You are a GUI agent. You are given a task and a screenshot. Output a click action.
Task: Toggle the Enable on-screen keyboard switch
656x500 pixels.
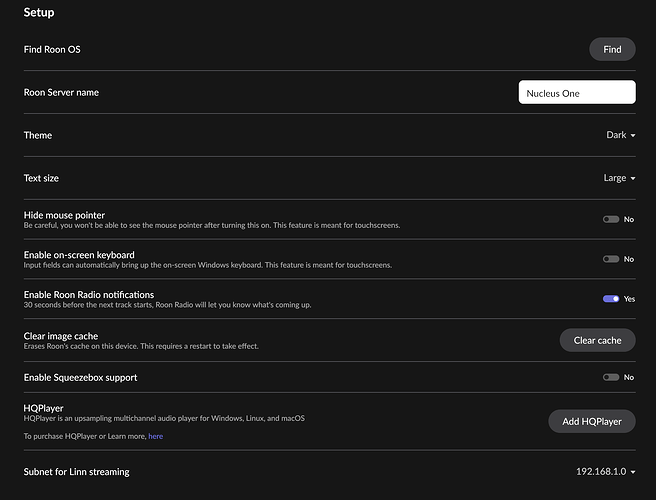[x=611, y=259]
